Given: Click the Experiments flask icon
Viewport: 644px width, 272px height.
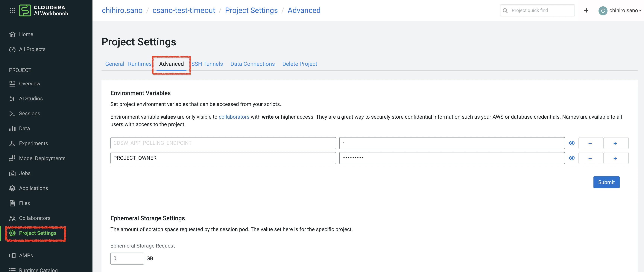Looking at the screenshot, I should click(12, 143).
